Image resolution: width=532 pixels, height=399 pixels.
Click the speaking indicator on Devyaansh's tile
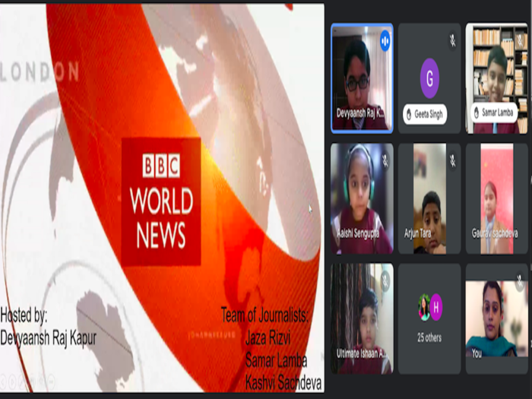385,41
